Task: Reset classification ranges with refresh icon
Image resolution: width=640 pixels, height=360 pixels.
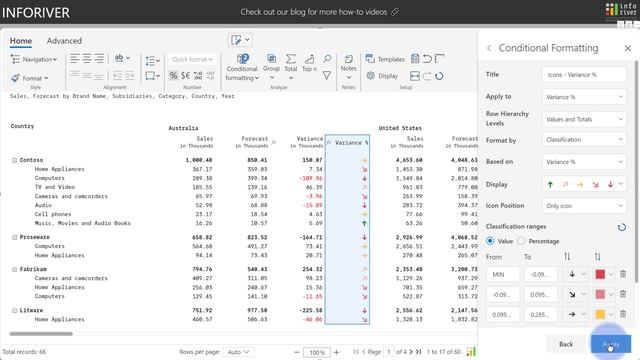Action: coord(622,227)
